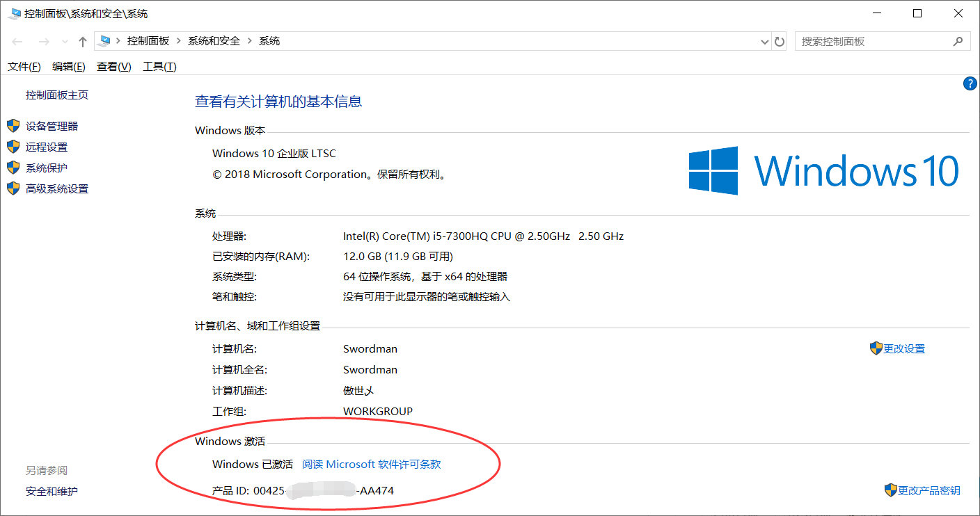The height and width of the screenshot is (516, 980).
Task: Open 高级系统设置 link
Action: (x=57, y=188)
